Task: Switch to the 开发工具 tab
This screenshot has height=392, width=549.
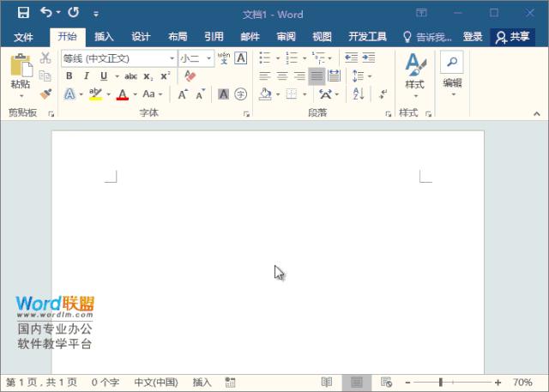Action: [x=367, y=36]
